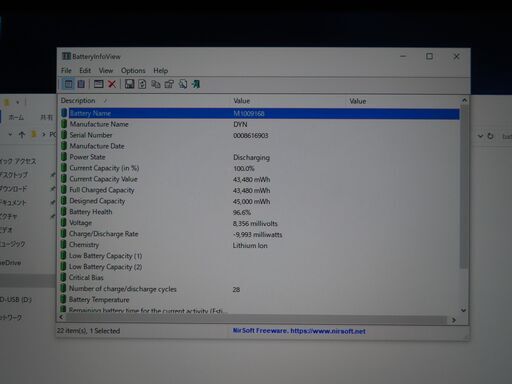Click the 8,356 millivolts value
Viewport: 512px width, 384px height.
255,223
